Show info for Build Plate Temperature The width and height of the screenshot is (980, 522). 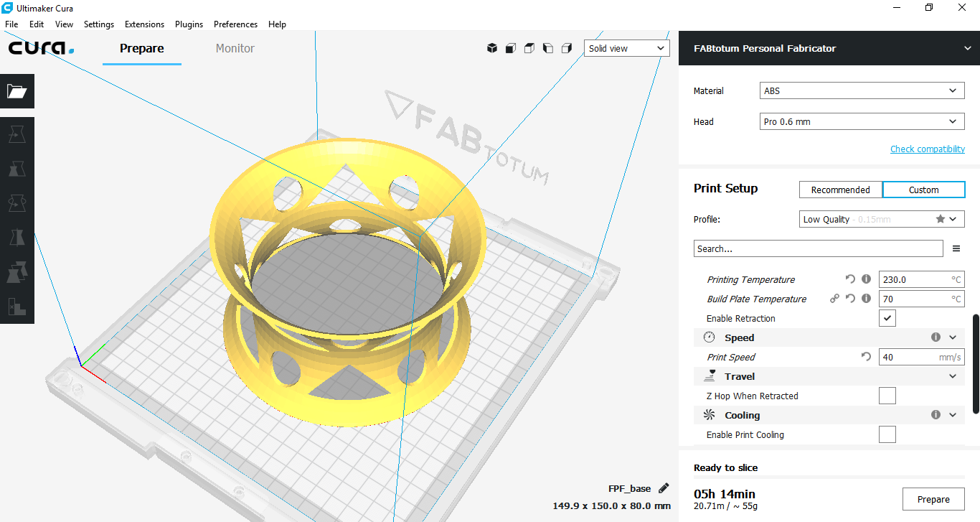click(866, 299)
